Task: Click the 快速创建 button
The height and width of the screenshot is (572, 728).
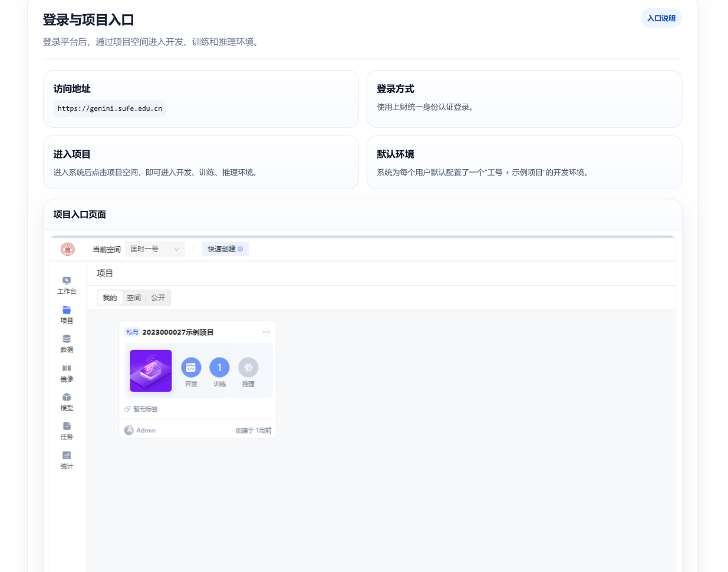Action: [225, 249]
